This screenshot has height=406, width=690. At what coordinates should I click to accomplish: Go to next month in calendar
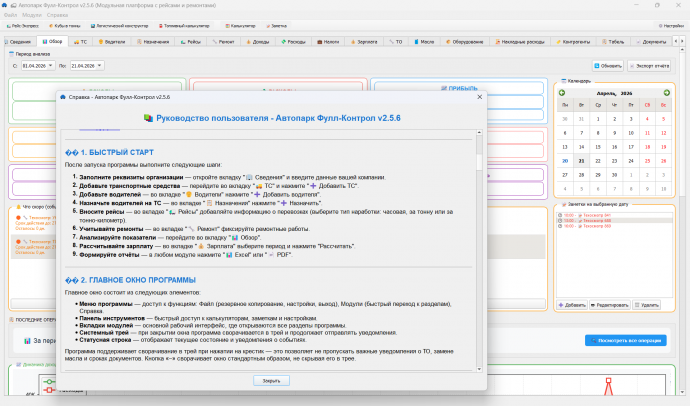pos(667,93)
